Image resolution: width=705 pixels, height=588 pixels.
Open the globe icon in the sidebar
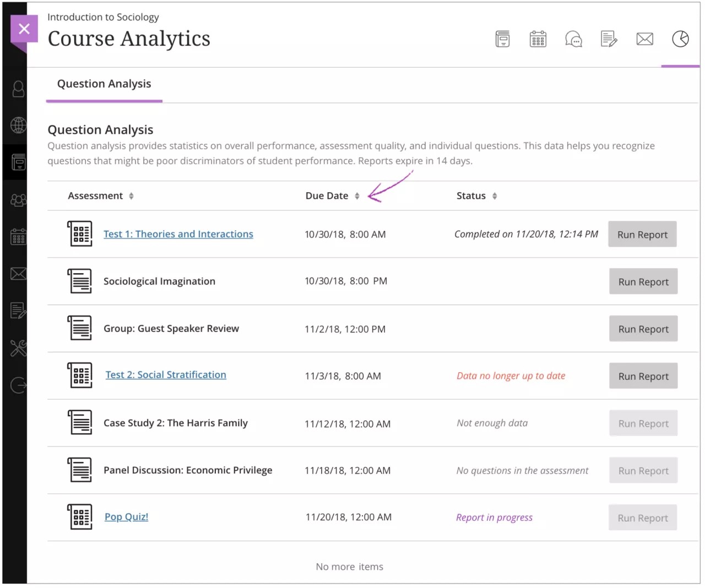[x=17, y=126]
